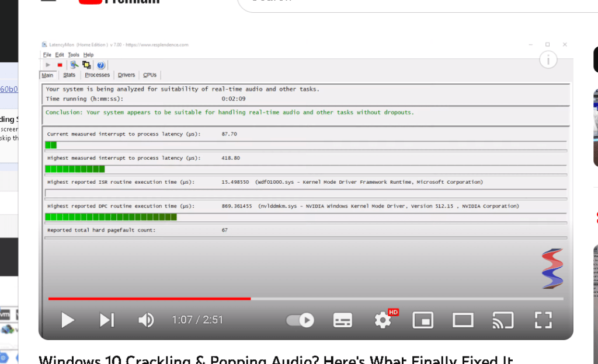Click LatencyMon blue help question icon
This screenshot has height=364, width=598.
(x=100, y=65)
